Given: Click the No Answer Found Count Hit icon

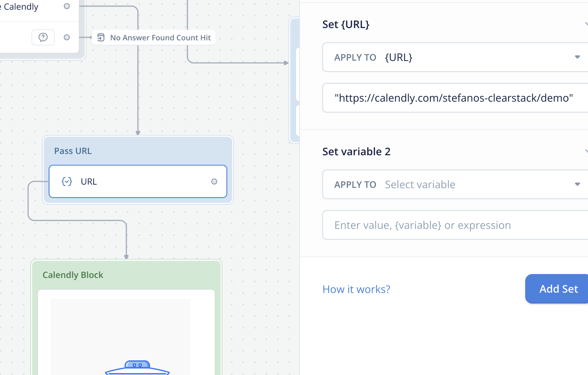Looking at the screenshot, I should tap(101, 37).
